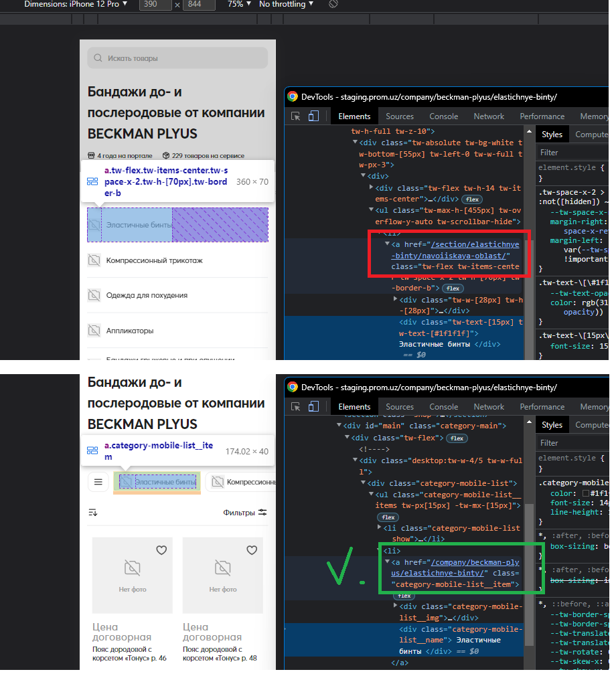Image resolution: width=616 pixels, height=688 pixels.
Task: Select the Network tab in the lower DevTools
Action: click(x=489, y=407)
